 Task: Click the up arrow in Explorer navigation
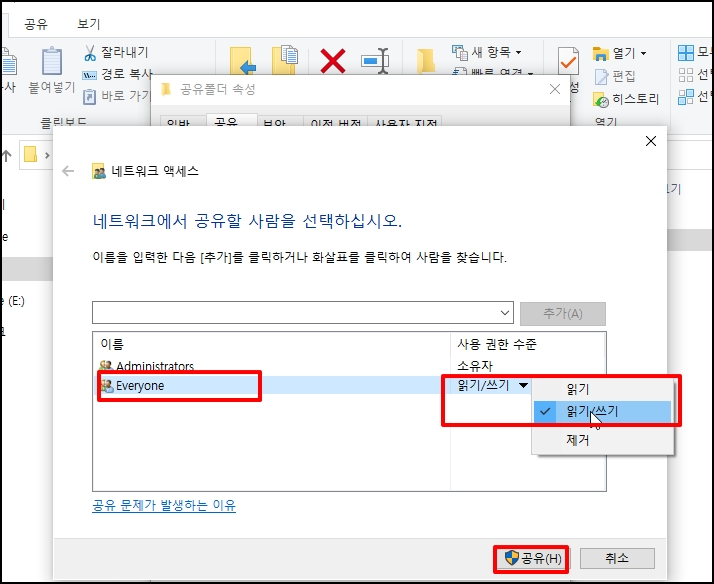[x=6, y=156]
